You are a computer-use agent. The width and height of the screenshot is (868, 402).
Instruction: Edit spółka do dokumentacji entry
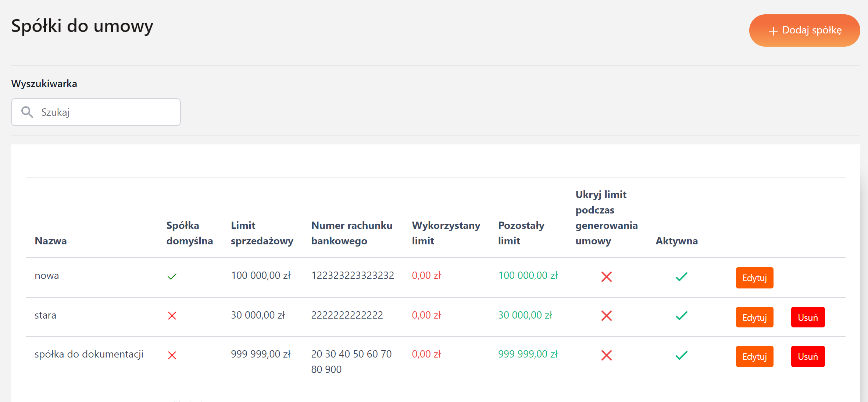click(754, 356)
